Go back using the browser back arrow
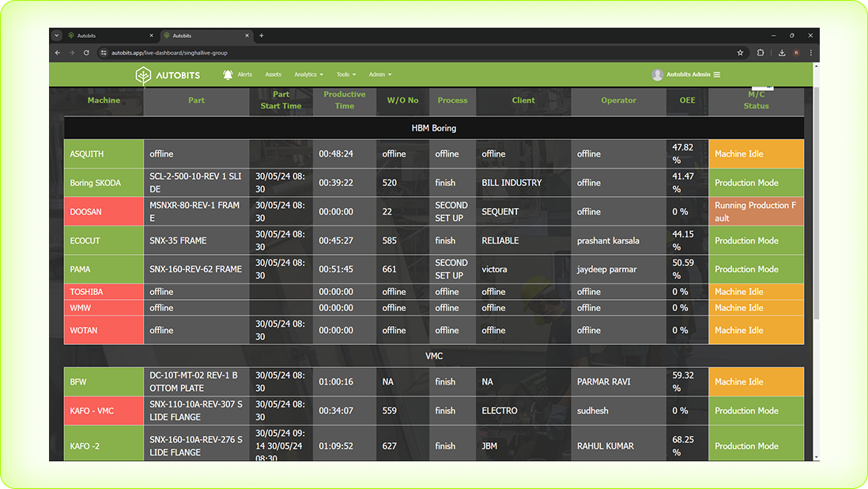Viewport: 868px width, 489px height. point(58,52)
